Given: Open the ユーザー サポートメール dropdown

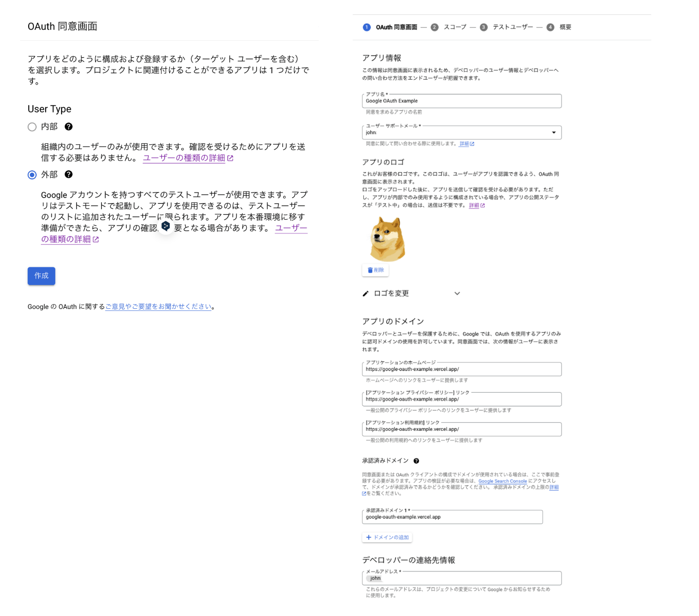Looking at the screenshot, I should tap(461, 132).
